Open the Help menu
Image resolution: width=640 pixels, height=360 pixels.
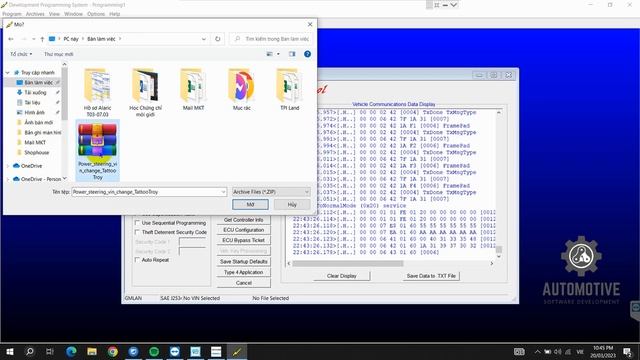(115, 14)
